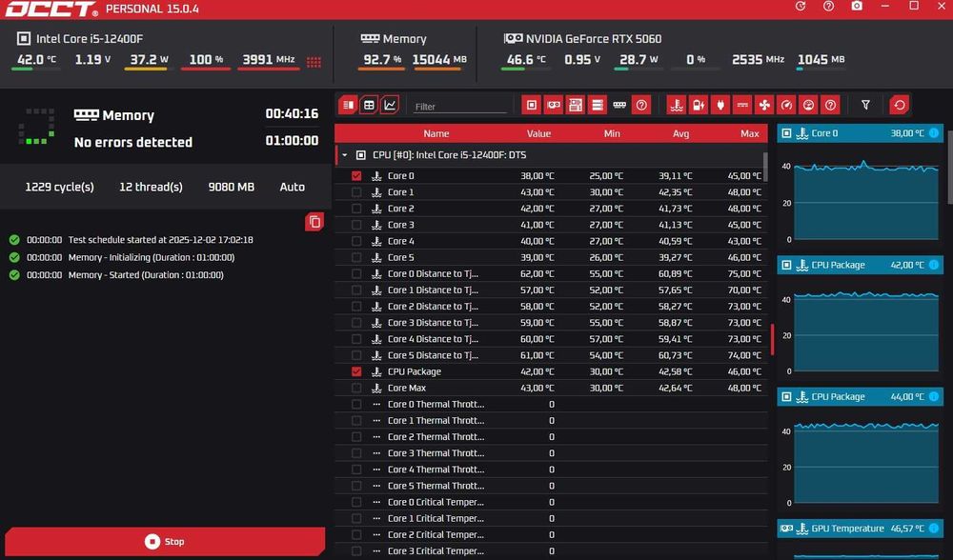Image resolution: width=953 pixels, height=560 pixels.
Task: Click the red CPU core grid icon
Action: tap(314, 62)
